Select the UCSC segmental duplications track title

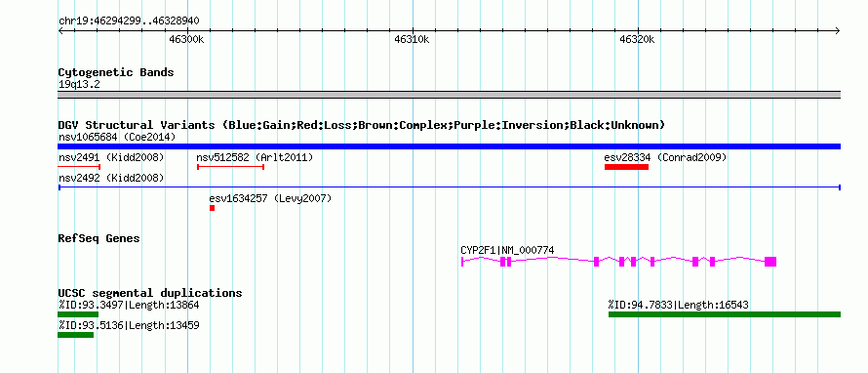coord(150,293)
